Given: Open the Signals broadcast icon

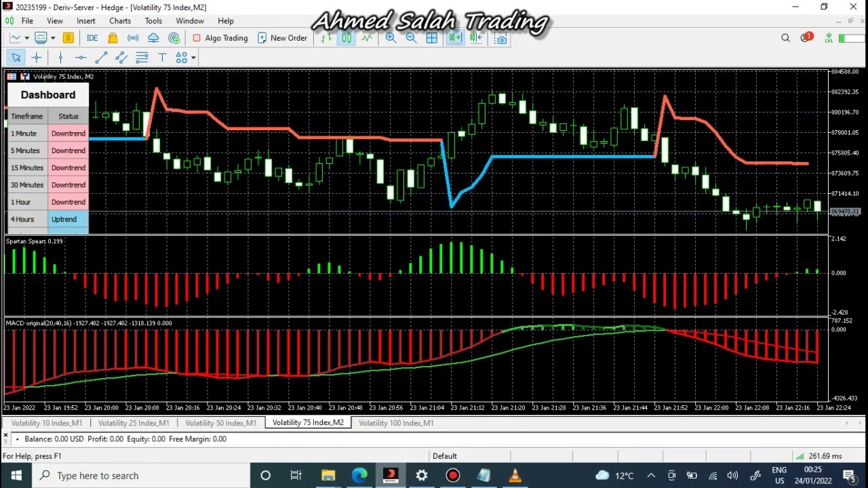Looking at the screenshot, I should [x=133, y=38].
